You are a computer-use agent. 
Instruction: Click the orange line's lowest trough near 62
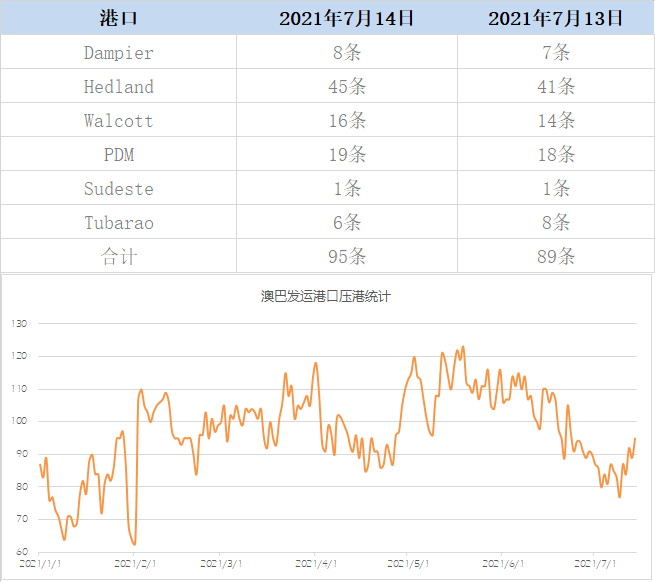tap(134, 544)
